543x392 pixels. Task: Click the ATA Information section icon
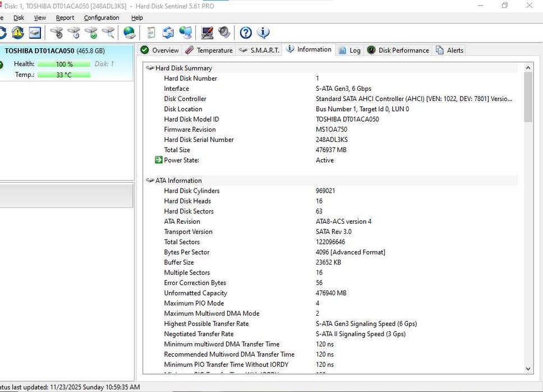pos(150,180)
